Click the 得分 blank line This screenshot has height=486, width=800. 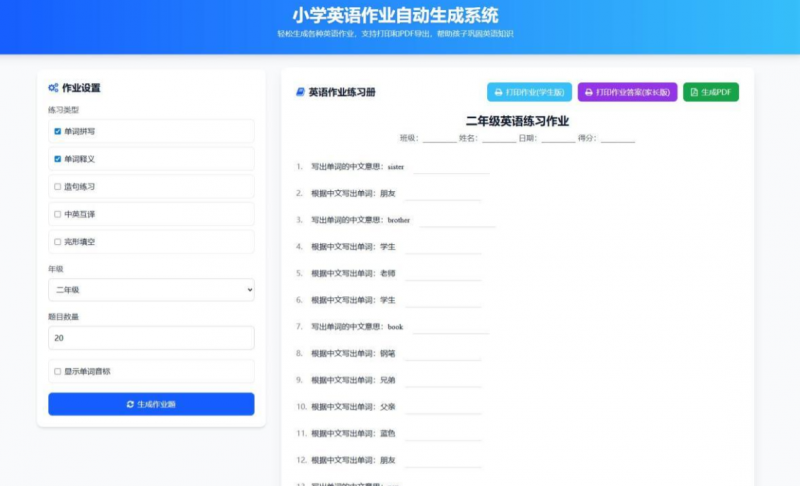618,139
